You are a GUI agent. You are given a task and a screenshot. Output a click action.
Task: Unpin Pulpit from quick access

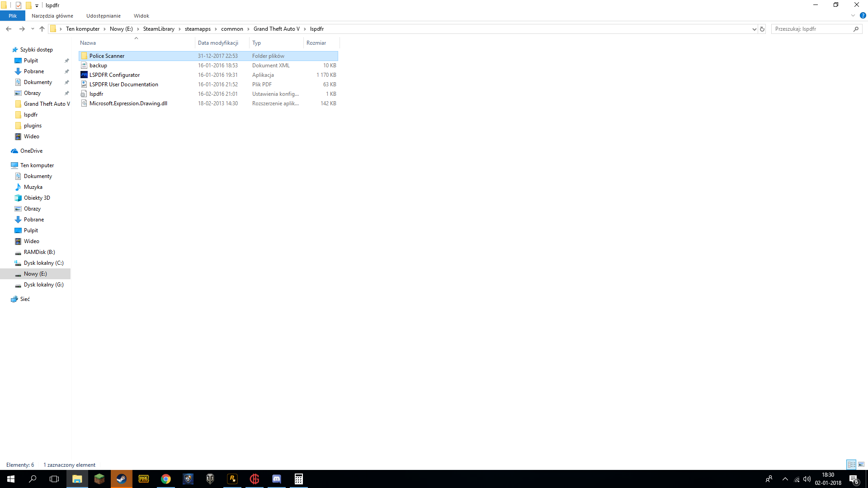[x=66, y=61]
